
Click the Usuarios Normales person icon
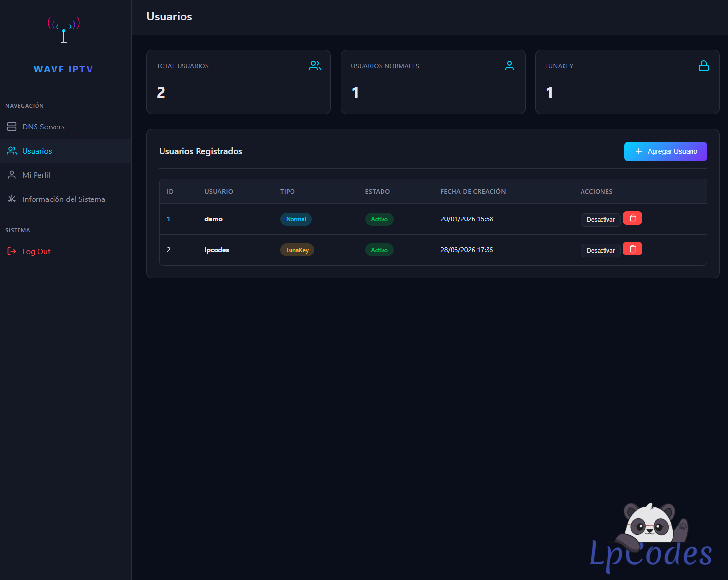tap(510, 66)
